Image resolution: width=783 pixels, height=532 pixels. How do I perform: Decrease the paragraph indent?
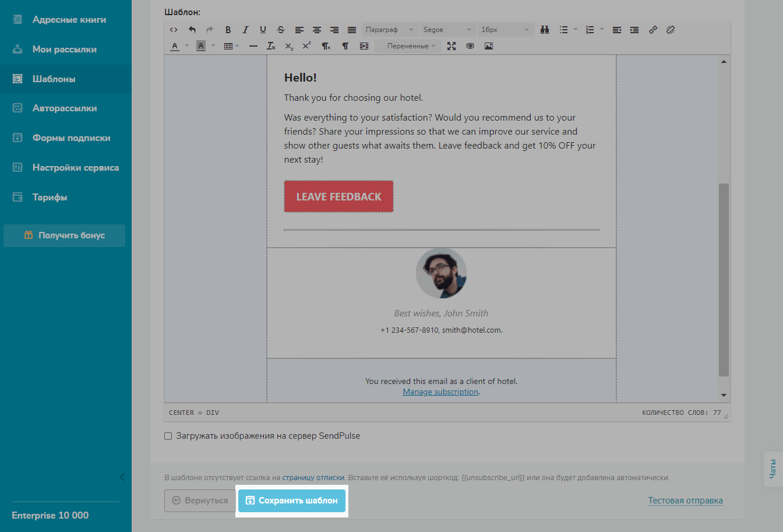pos(617,30)
